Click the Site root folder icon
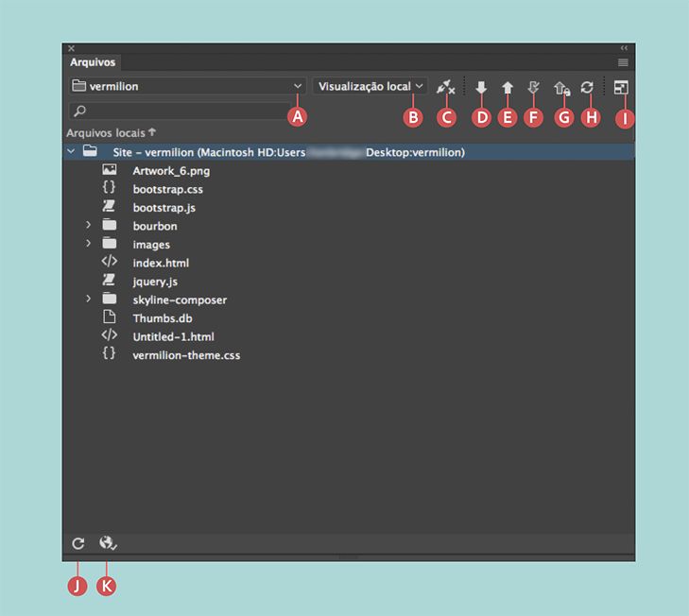This screenshot has width=689, height=616. 90,151
